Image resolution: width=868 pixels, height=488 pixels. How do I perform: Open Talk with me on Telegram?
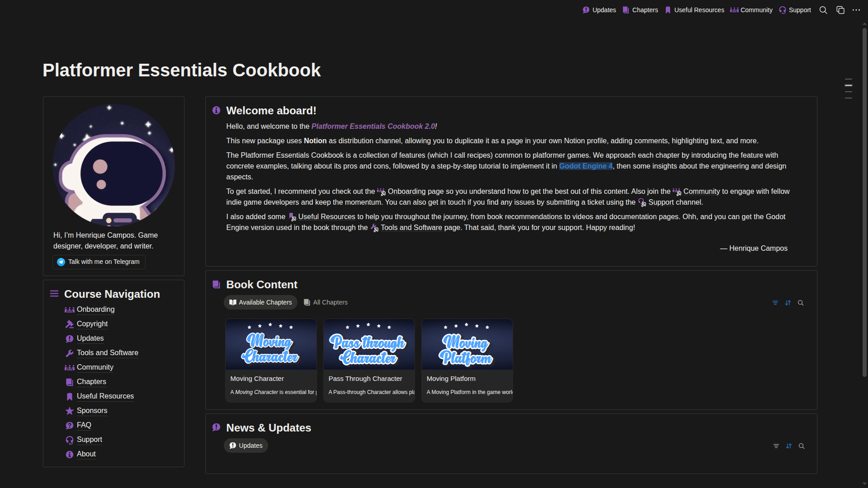click(x=99, y=262)
